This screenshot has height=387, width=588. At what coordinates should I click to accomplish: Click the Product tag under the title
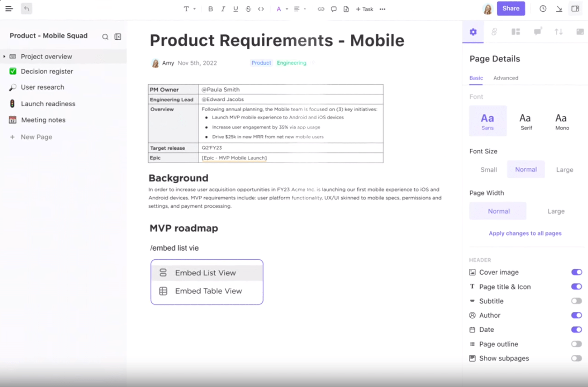261,63
